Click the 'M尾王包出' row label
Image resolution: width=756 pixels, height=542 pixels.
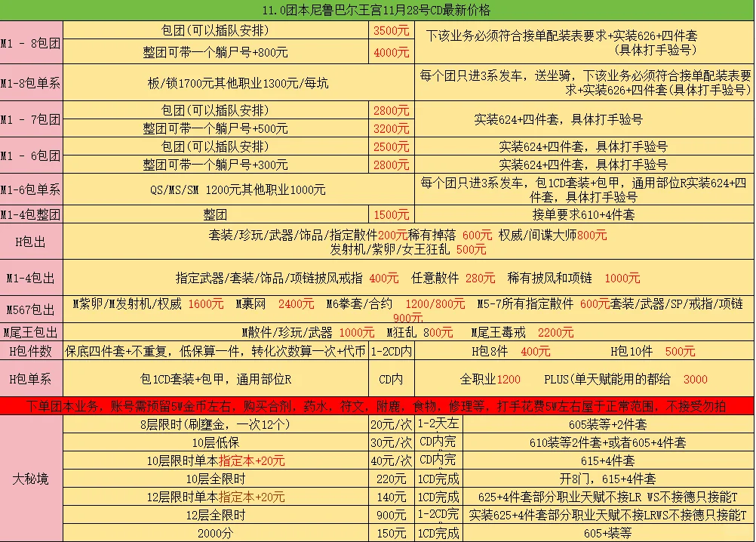pos(32,332)
